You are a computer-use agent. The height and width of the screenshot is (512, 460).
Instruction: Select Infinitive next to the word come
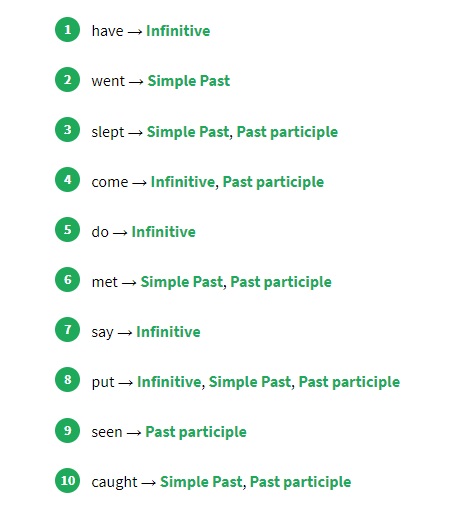pyautogui.click(x=183, y=182)
